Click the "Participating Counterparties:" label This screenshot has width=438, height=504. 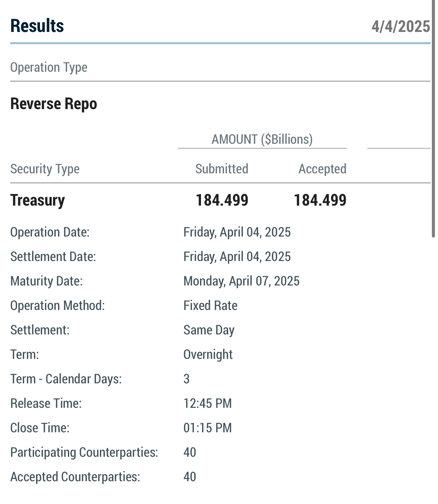[x=84, y=452]
